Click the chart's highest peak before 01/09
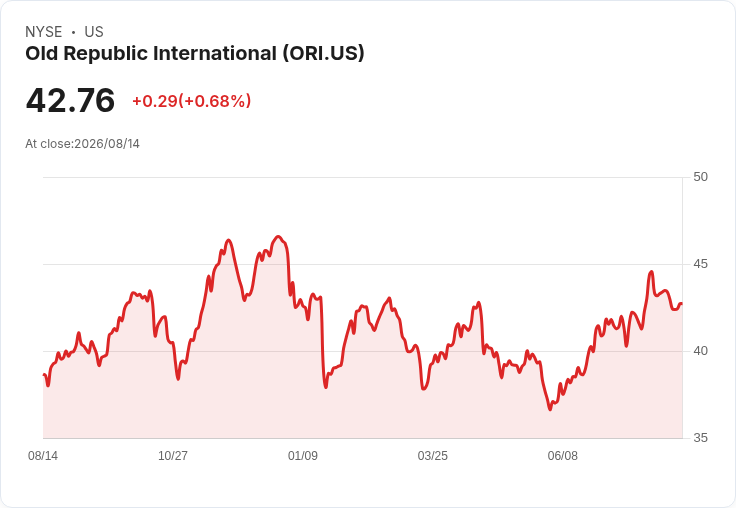The width and height of the screenshot is (736, 508). pos(278,237)
